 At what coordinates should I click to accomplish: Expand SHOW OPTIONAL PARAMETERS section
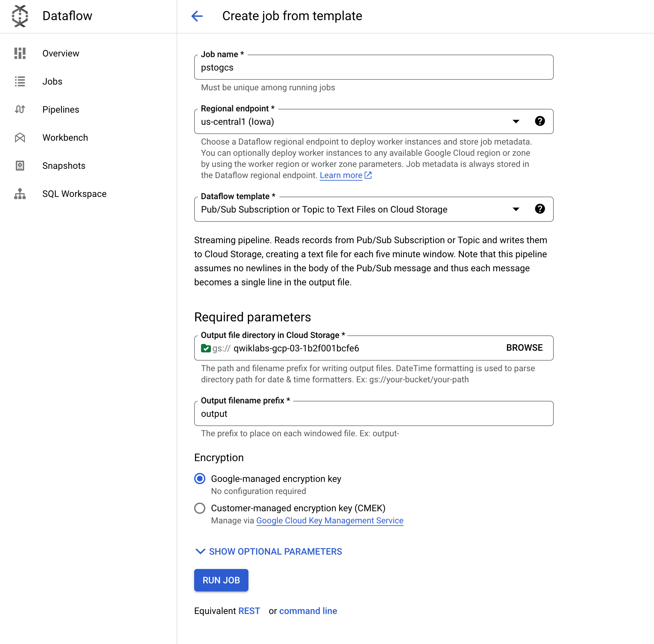pos(269,552)
